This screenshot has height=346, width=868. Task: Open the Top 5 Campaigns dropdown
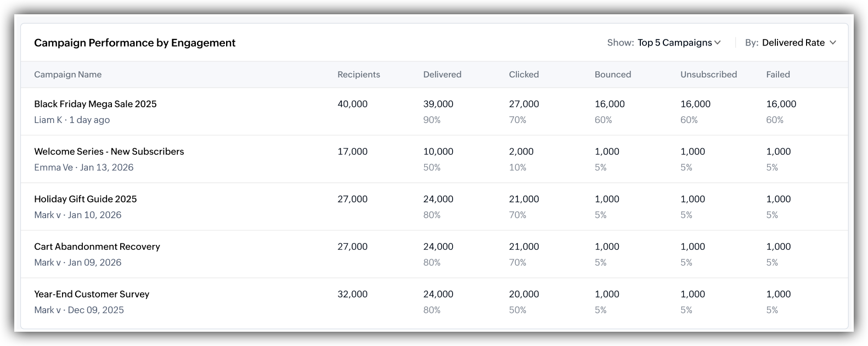pos(679,43)
